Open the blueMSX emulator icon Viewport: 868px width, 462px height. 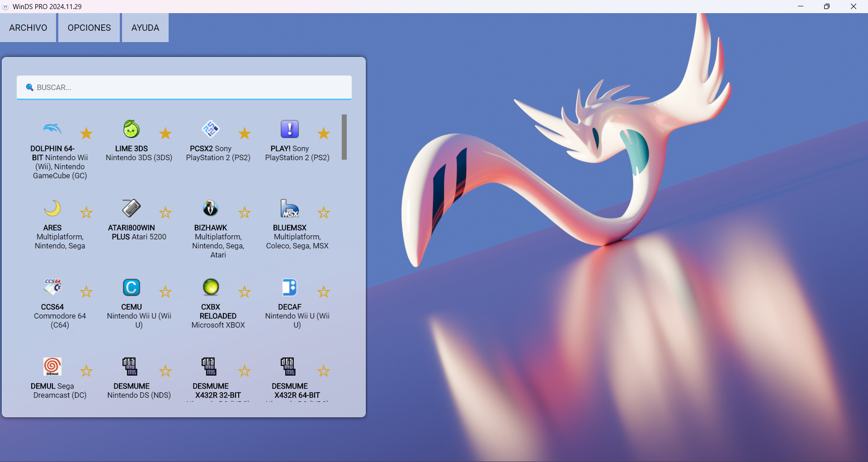[x=290, y=208]
